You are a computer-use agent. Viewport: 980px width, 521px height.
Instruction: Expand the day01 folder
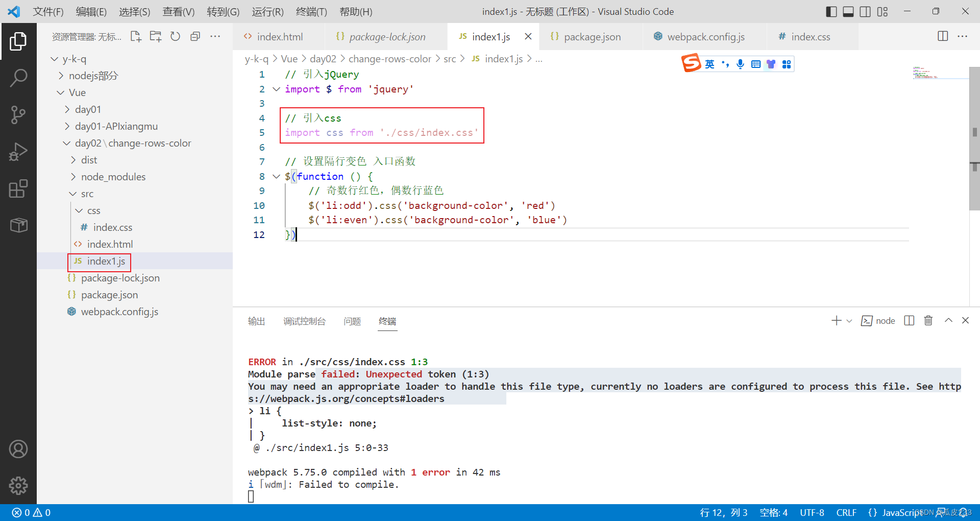(x=67, y=109)
